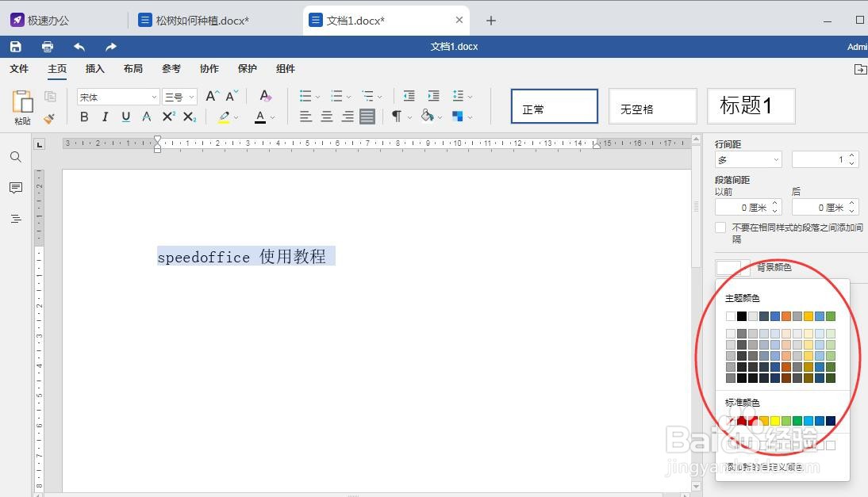
Task: Click the format painter icon
Action: (48, 119)
